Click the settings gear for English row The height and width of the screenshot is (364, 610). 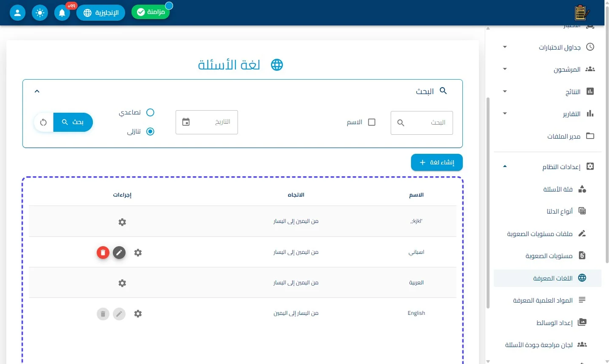tap(138, 314)
